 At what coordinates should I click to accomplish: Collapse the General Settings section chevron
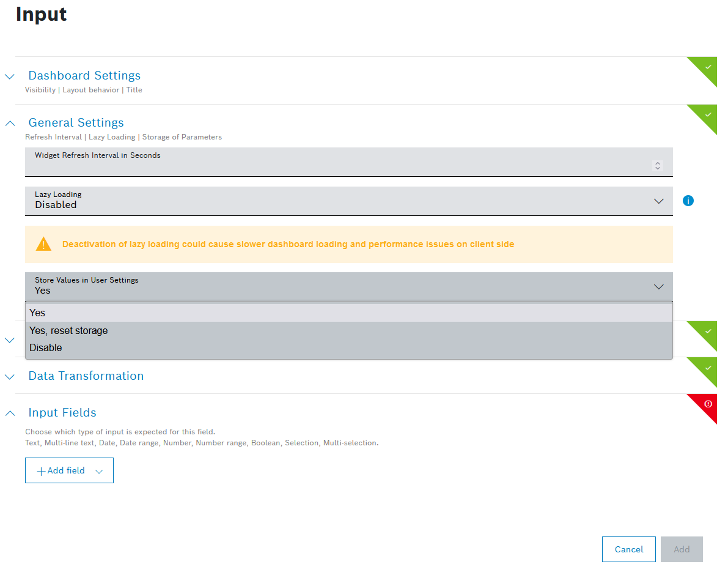(10, 123)
